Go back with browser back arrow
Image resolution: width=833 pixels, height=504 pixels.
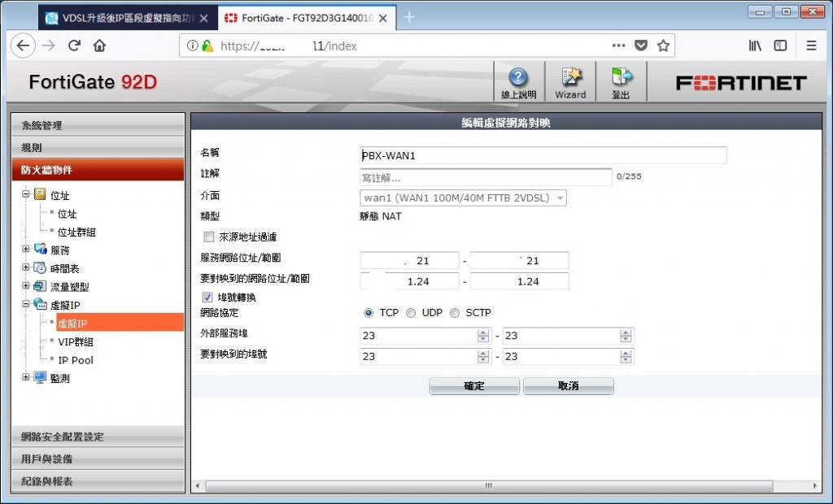click(x=23, y=46)
